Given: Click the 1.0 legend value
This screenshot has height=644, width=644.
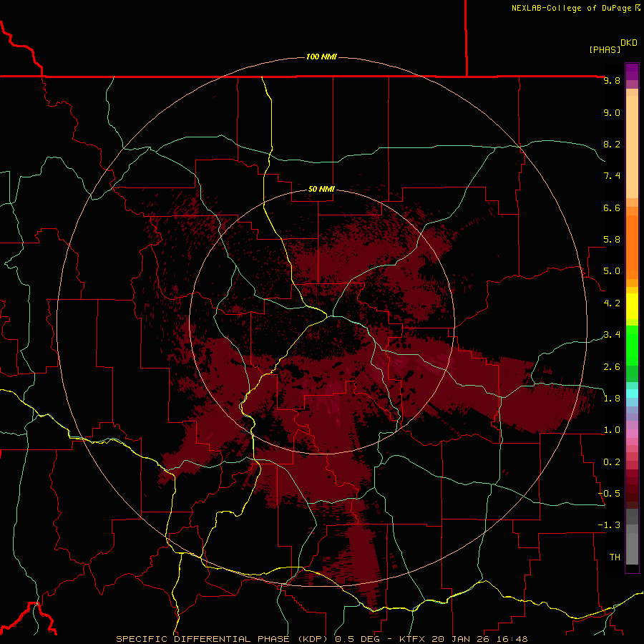Looking at the screenshot, I should (x=612, y=430).
